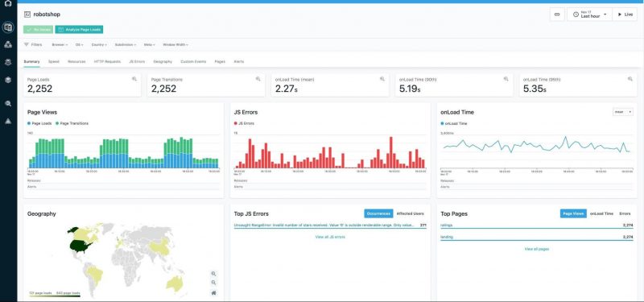
Task: Switch to the Pages tab
Action: click(220, 62)
